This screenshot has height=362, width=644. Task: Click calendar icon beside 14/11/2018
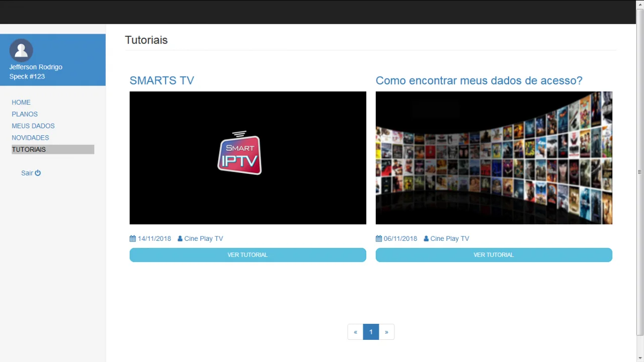(x=133, y=239)
